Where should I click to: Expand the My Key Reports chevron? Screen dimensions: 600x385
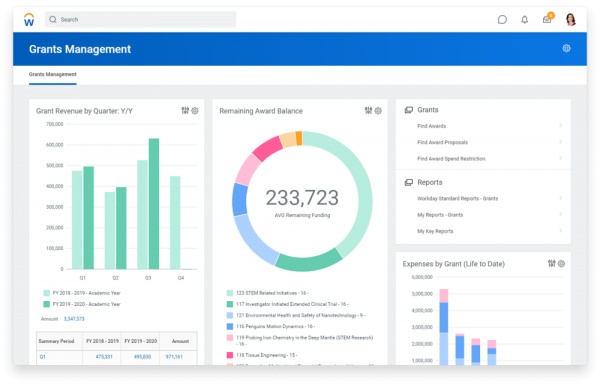pyautogui.click(x=561, y=231)
